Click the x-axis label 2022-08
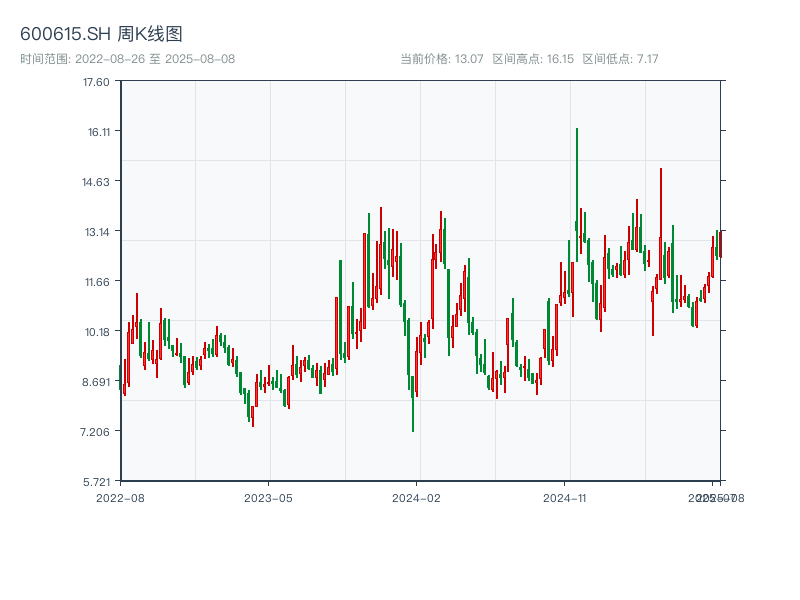The image size is (800, 600). tap(120, 498)
